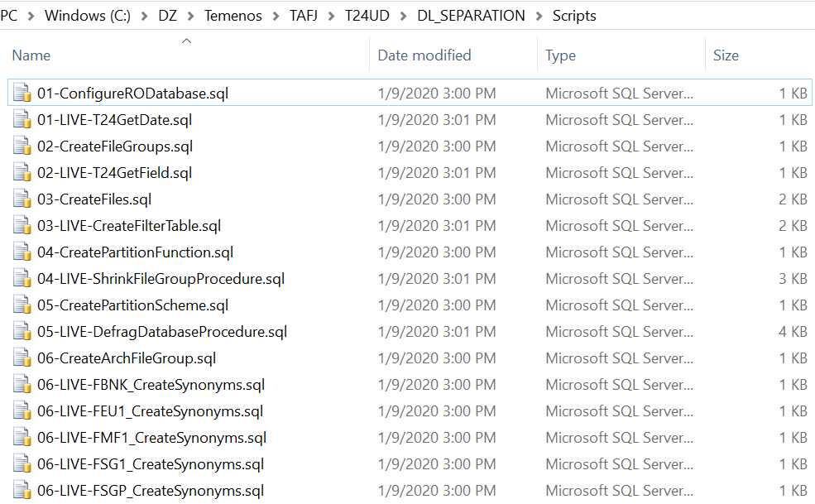The width and height of the screenshot is (815, 504).
Task: Click the icon of 06-LIVE-FSGP_CreateSynonyms.sql
Action: coord(22,491)
